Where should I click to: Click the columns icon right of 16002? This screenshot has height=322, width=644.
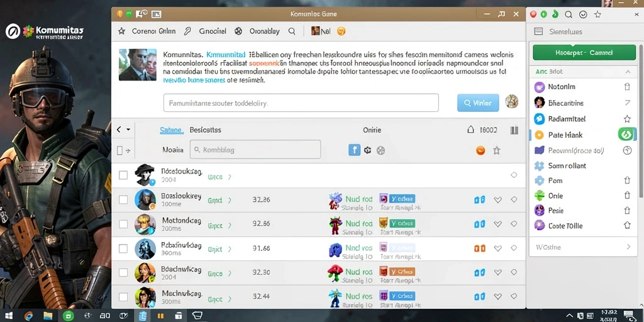tap(514, 130)
